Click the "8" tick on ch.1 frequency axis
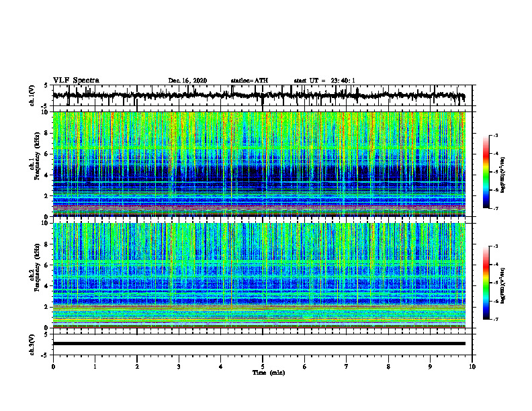Image resolution: width=532 pixels, height=411 pixels. (x=47, y=133)
